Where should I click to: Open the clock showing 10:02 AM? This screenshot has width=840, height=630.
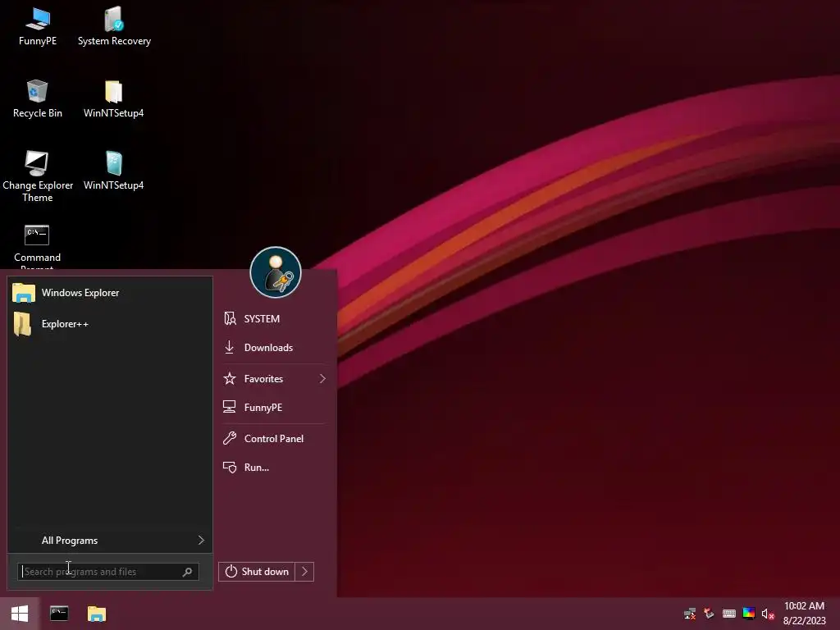[x=804, y=614]
